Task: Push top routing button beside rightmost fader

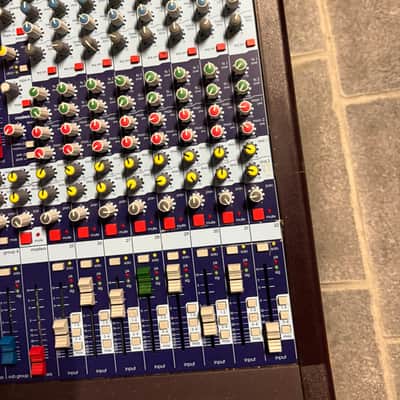Action: [284, 301]
